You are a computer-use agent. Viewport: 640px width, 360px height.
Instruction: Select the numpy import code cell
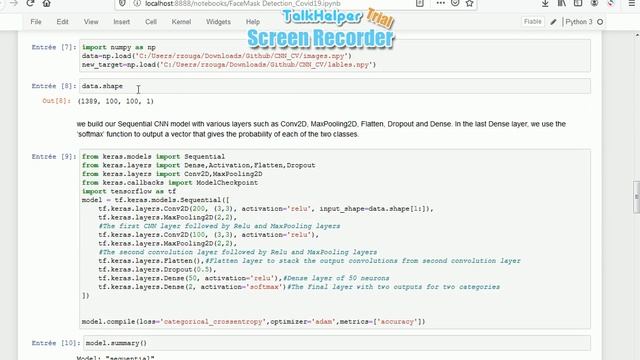335,56
